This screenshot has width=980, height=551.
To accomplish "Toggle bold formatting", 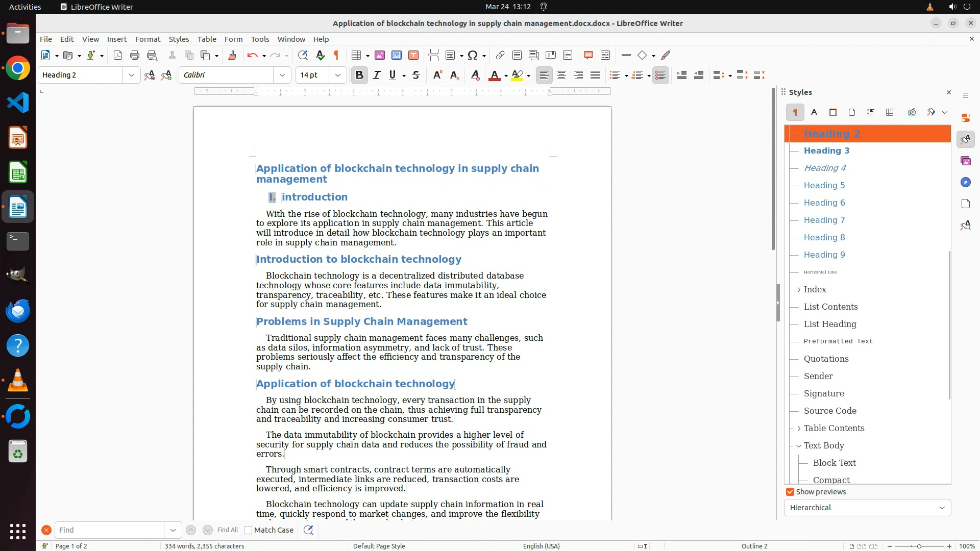I will click(359, 75).
